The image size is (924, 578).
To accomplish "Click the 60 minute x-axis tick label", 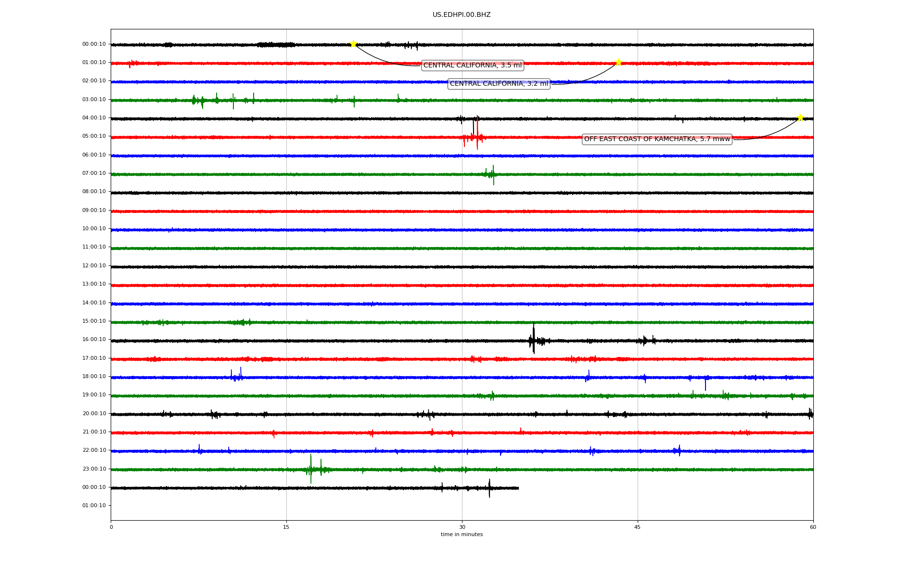I will click(x=813, y=527).
